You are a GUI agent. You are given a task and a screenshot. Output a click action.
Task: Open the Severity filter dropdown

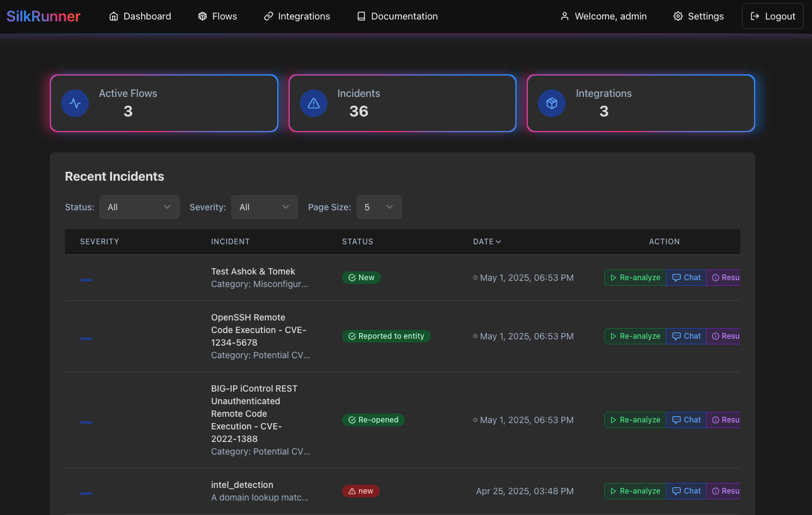coord(264,207)
